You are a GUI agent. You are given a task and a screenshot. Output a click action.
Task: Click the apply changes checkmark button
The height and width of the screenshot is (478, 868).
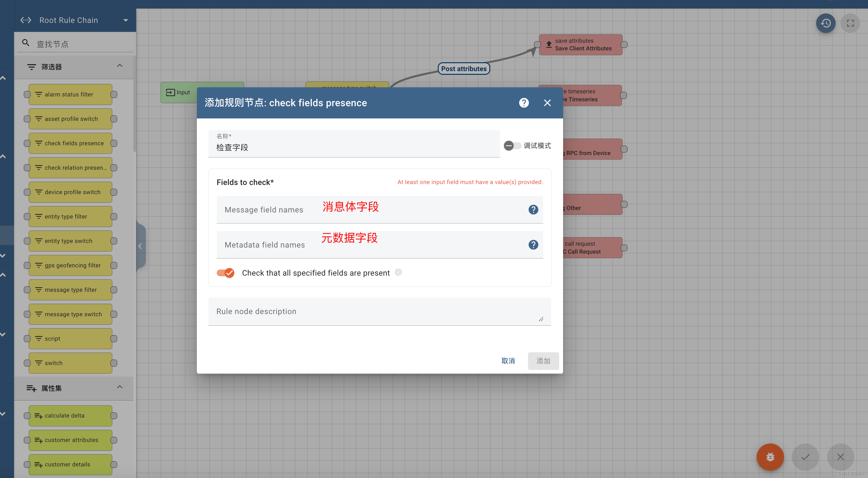point(805,457)
